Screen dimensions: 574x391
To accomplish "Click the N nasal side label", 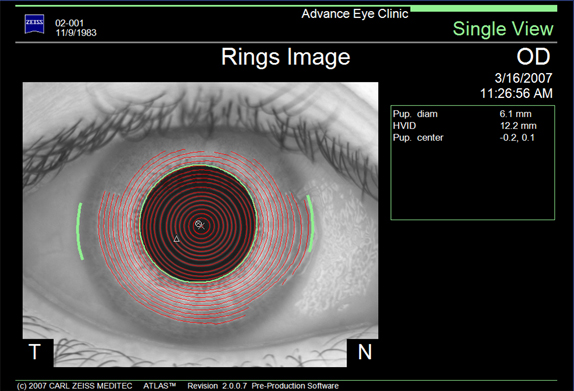I will [x=365, y=352].
